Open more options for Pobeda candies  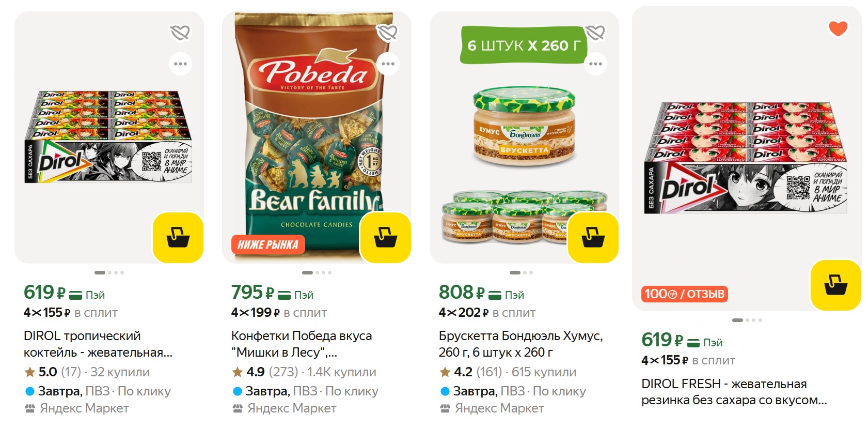[x=388, y=64]
